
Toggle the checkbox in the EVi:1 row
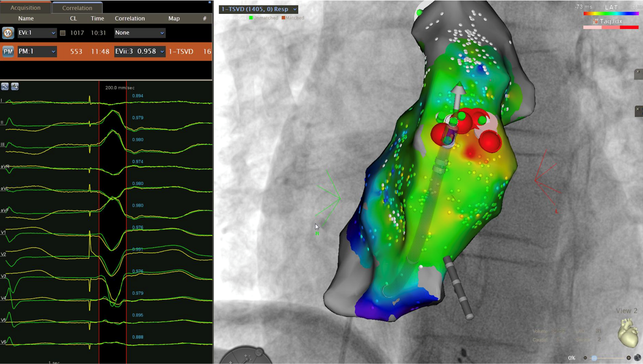click(62, 33)
